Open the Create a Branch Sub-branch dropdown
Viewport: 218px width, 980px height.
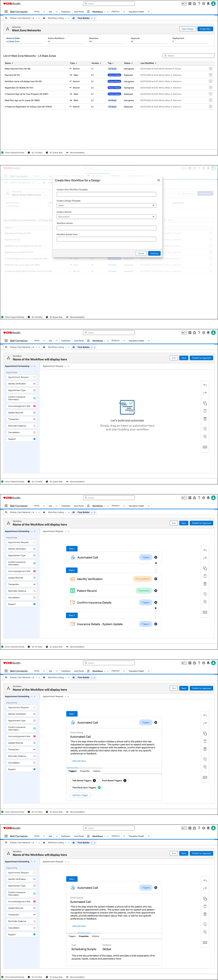point(106,217)
